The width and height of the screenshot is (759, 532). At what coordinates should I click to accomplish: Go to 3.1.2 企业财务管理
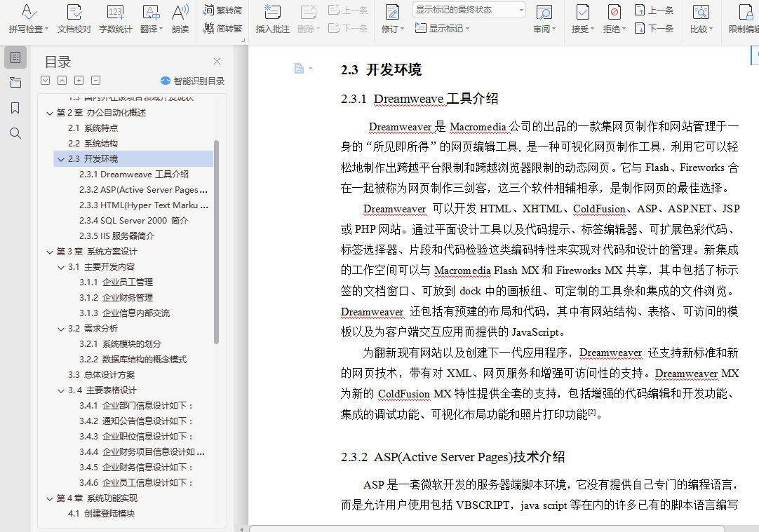click(116, 297)
